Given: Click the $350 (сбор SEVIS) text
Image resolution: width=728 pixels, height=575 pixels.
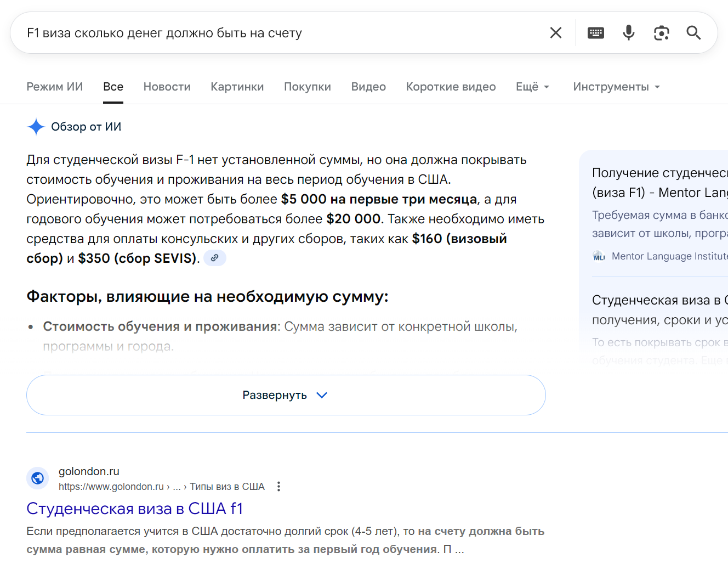Looking at the screenshot, I should coord(137,258).
